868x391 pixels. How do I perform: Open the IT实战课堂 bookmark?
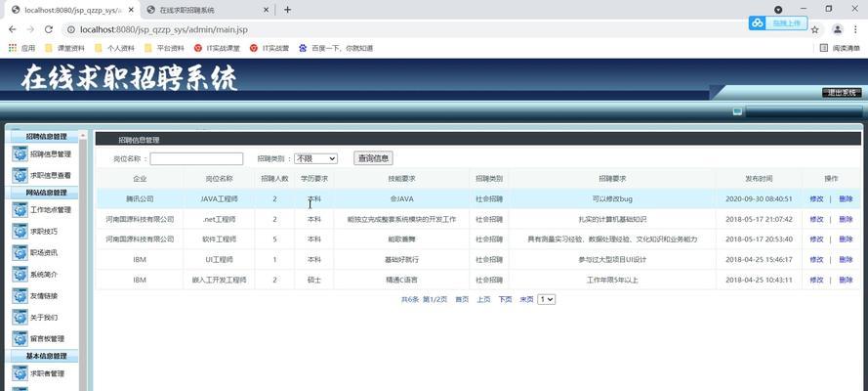tap(217, 48)
